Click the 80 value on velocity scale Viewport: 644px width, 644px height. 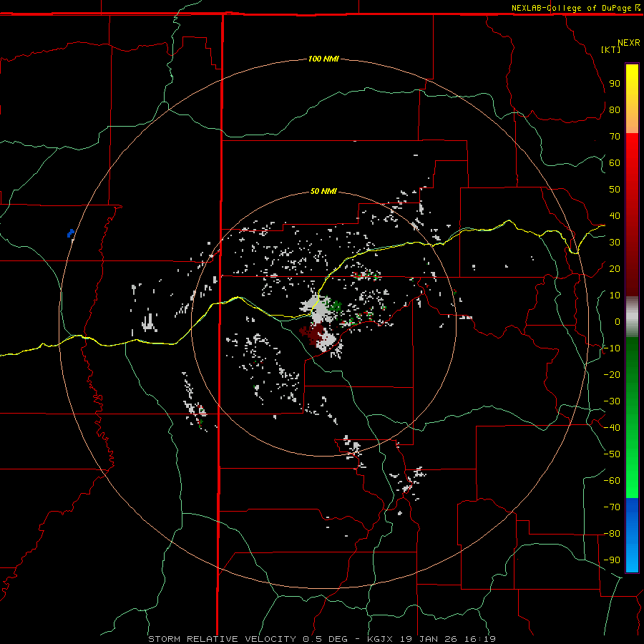point(615,110)
